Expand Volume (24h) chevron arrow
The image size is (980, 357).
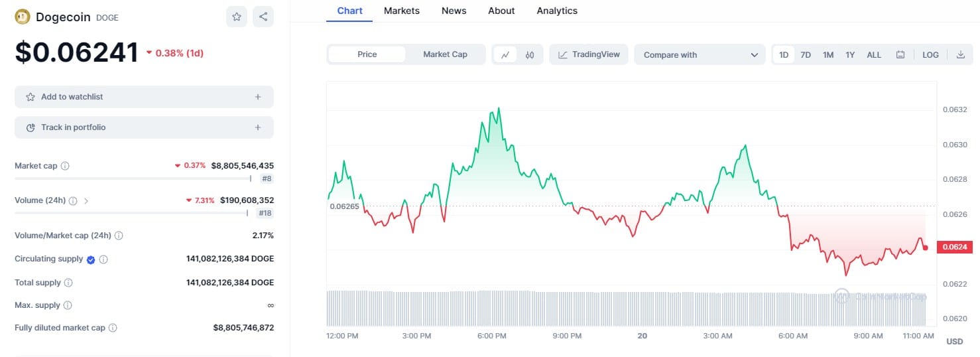[86, 200]
